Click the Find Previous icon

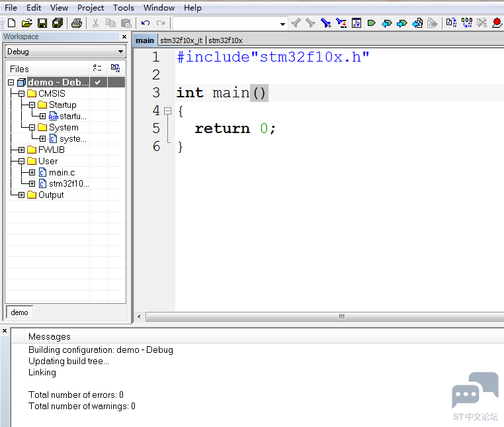296,23
